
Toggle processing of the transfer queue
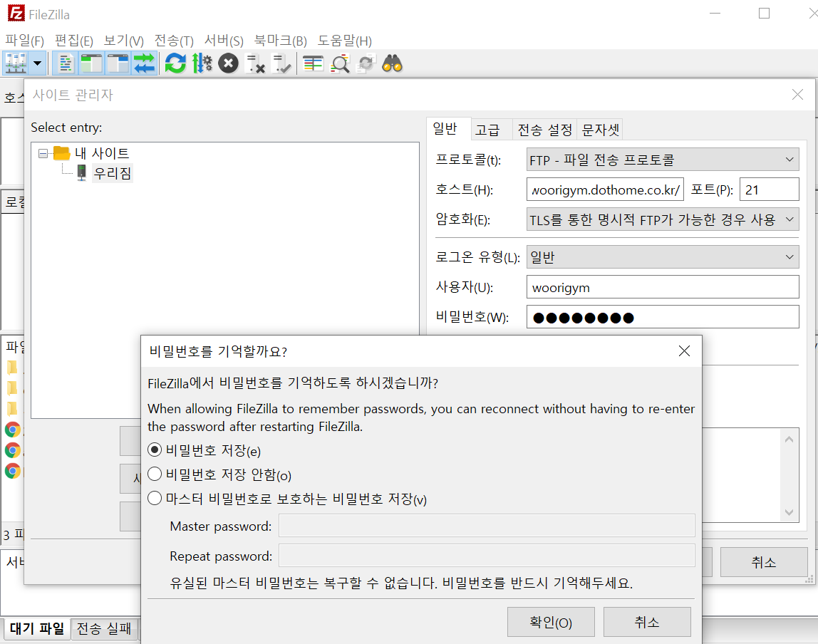pos(202,63)
